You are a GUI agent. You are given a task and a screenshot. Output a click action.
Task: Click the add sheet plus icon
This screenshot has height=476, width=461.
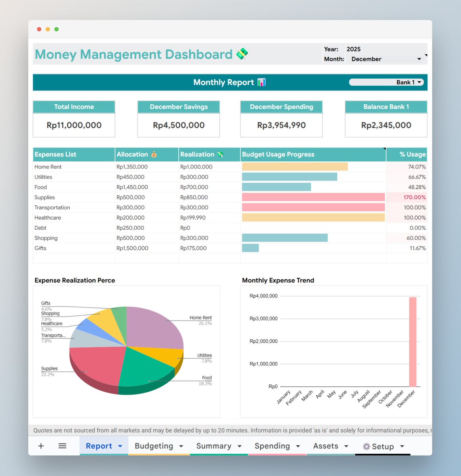41,445
